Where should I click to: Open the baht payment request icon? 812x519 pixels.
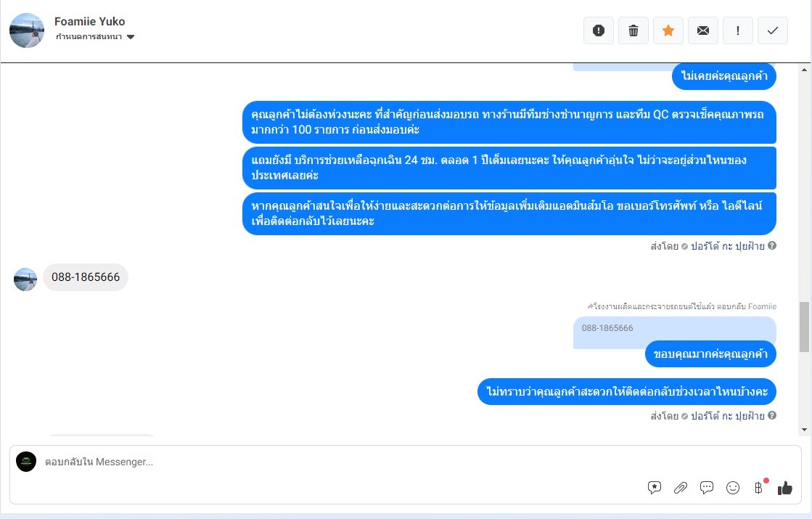pyautogui.click(x=758, y=487)
